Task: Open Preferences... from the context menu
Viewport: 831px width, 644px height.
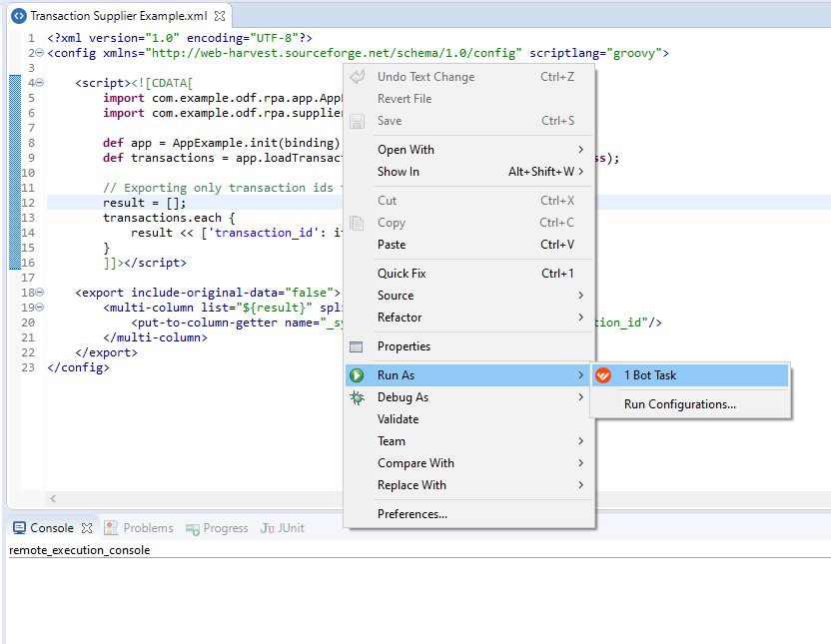Action: (468, 514)
